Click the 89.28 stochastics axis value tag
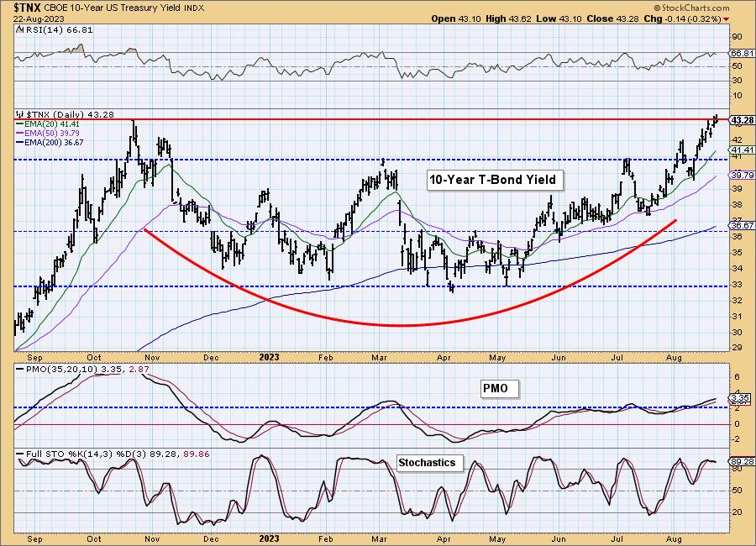 click(x=742, y=462)
